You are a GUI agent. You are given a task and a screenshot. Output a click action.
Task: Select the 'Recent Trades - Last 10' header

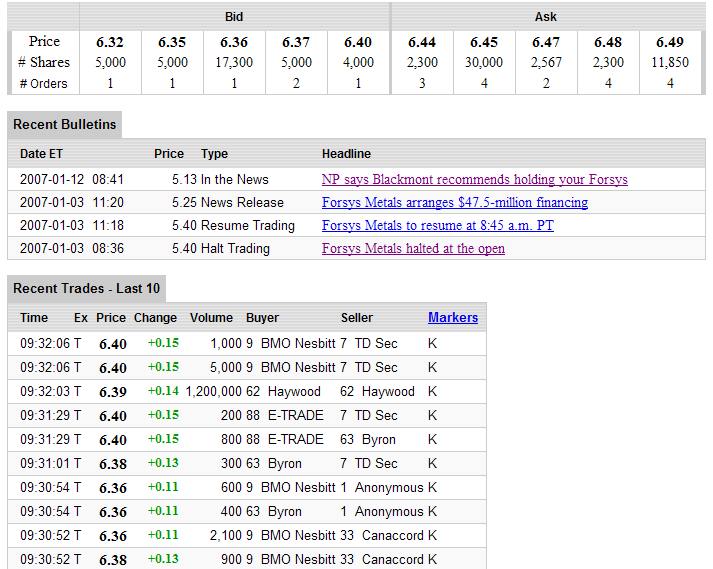click(x=86, y=289)
